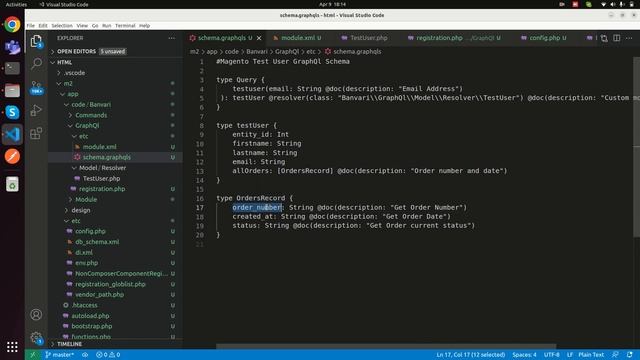Change end of line sequence LF
This screenshot has height=360, width=640.
click(569, 355)
